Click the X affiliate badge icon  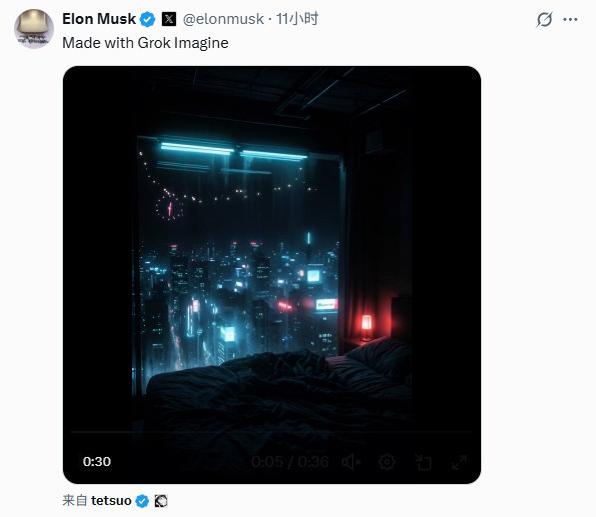(169, 19)
